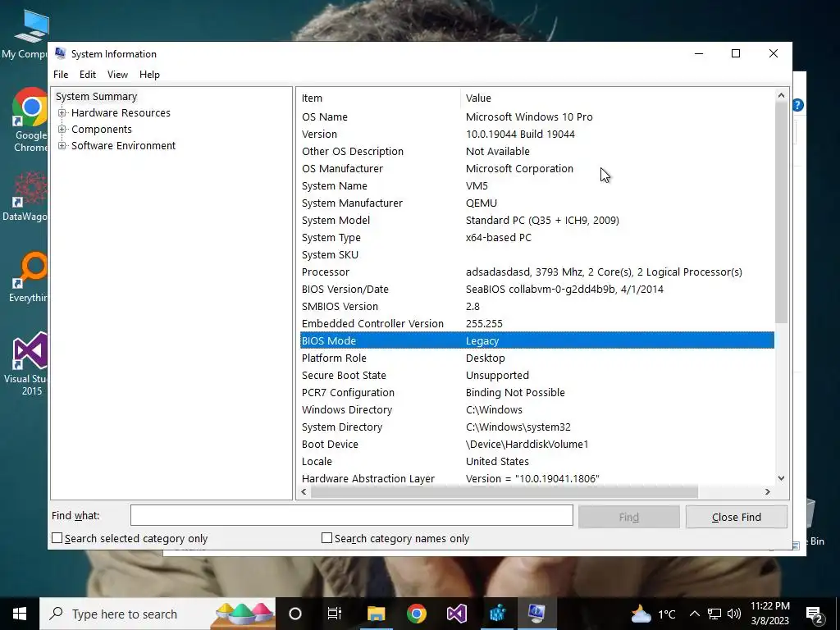Image resolution: width=840 pixels, height=630 pixels.
Task: Click the Find button
Action: [x=629, y=517]
